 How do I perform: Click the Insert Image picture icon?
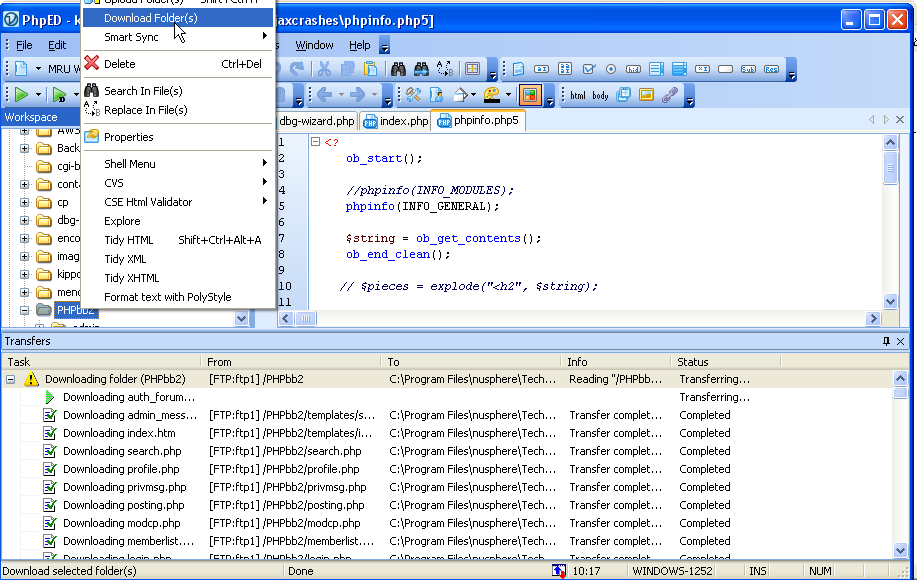click(646, 95)
